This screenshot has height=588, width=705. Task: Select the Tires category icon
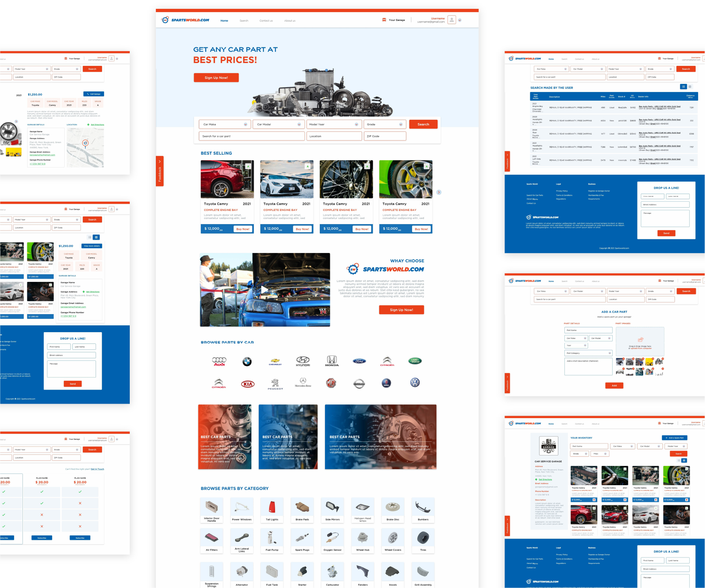point(423,538)
